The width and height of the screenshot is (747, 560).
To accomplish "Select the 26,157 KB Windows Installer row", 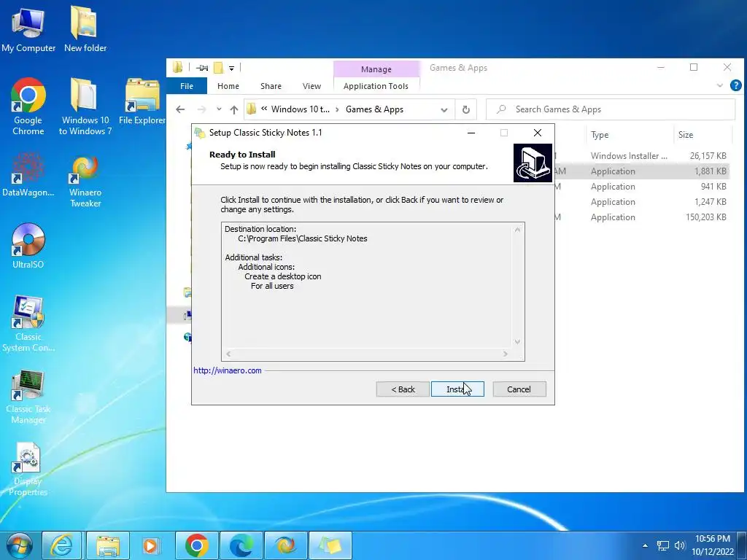I will click(x=642, y=156).
